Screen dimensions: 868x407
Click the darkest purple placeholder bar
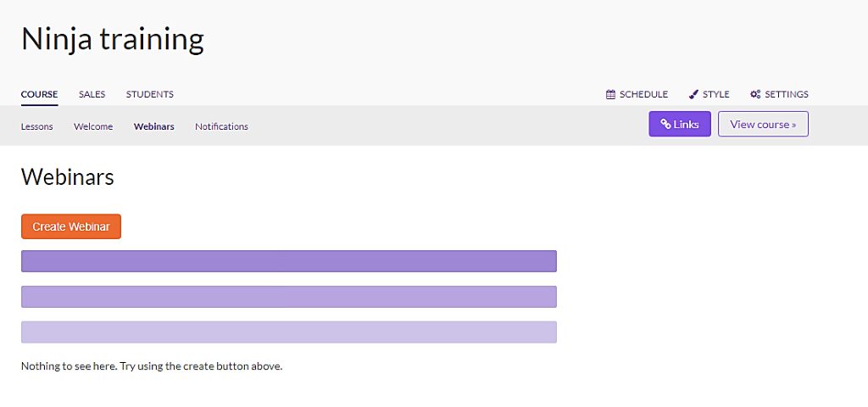289,261
